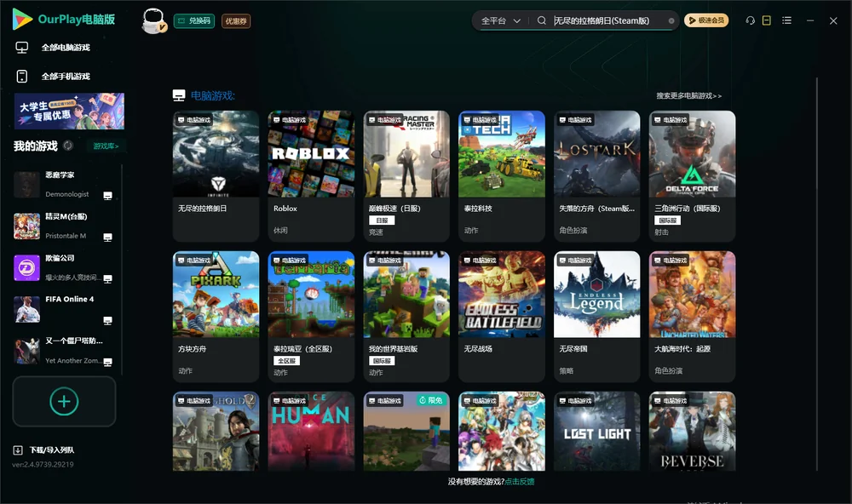The height and width of the screenshot is (504, 852).
Task: Open the hamburger list menu icon
Action: 786,20
